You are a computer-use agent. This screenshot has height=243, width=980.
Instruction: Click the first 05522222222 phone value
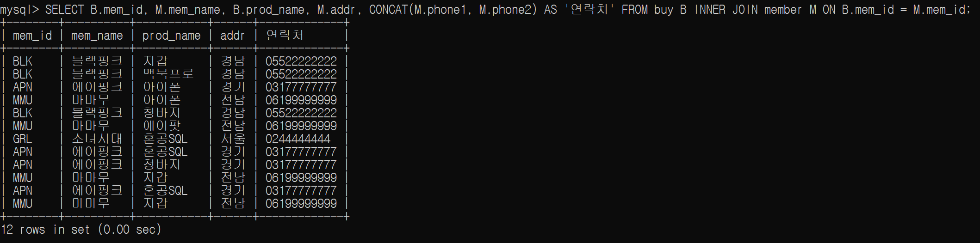click(301, 61)
